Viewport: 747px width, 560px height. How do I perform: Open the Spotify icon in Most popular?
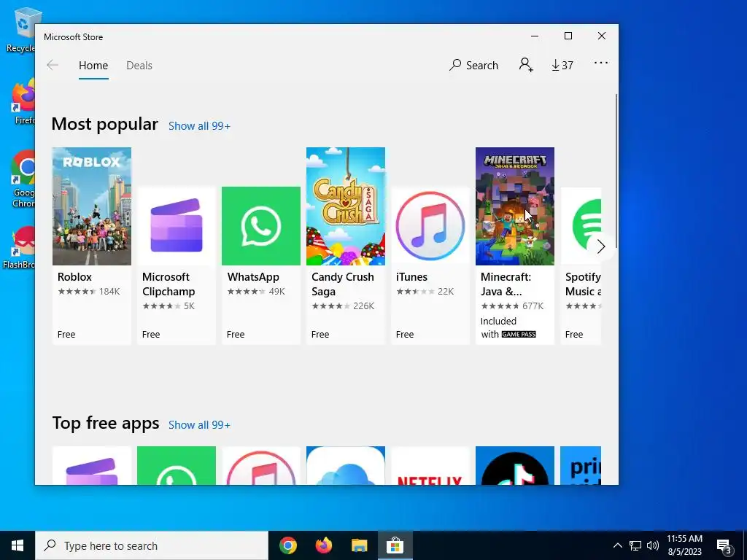tap(581, 226)
